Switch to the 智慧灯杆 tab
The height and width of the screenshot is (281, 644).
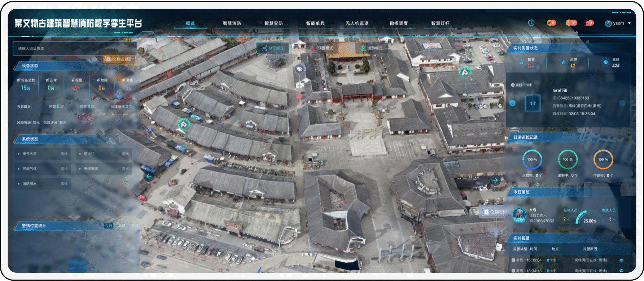click(441, 23)
